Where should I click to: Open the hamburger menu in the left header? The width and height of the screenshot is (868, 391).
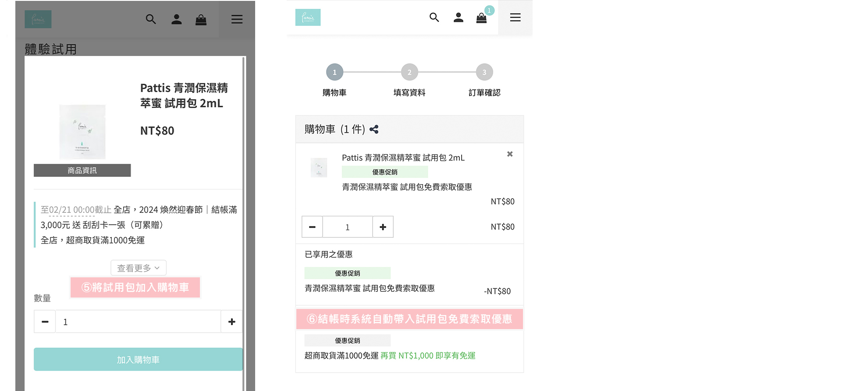click(x=237, y=19)
